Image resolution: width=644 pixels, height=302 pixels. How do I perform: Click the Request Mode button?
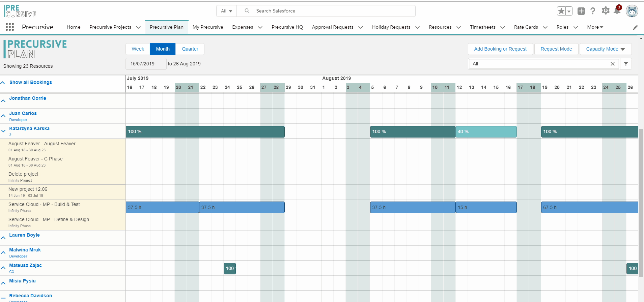tap(556, 49)
